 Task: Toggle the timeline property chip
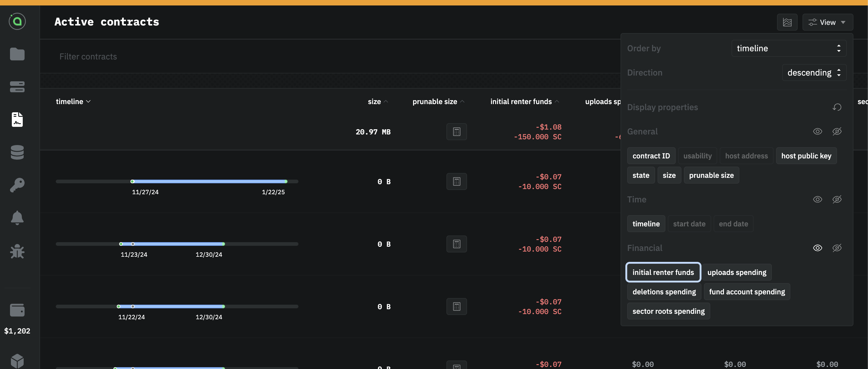[646, 224]
